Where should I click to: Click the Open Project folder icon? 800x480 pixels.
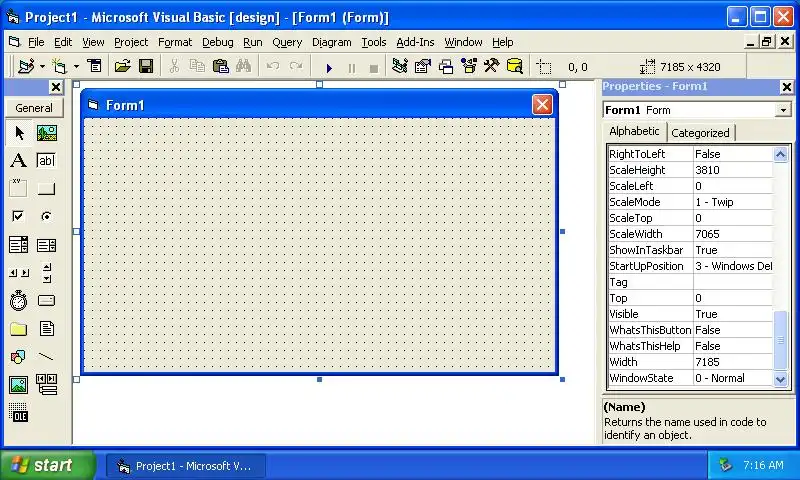pyautogui.click(x=122, y=66)
